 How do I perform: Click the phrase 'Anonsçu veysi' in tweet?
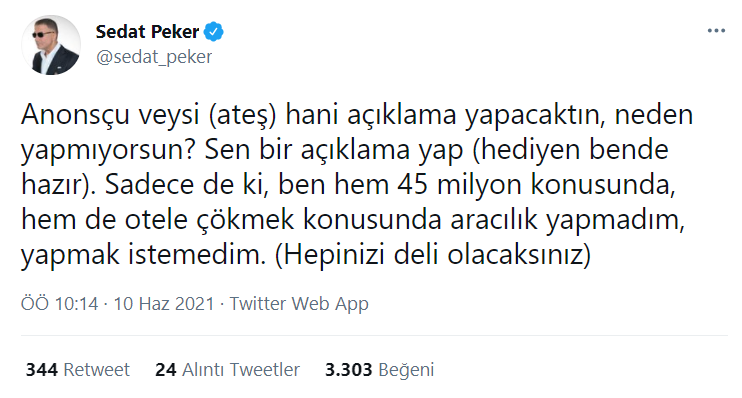110,115
